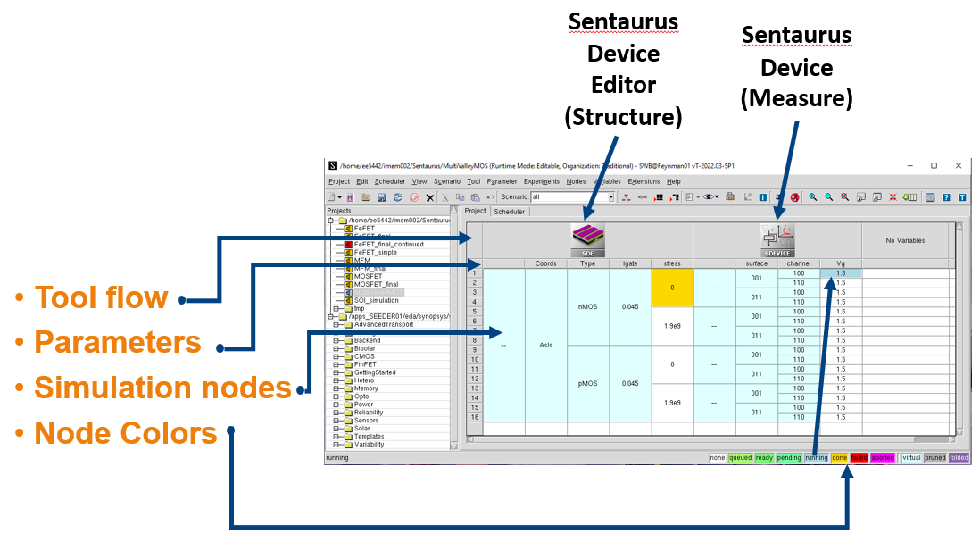Open the Nodes menu
The height and width of the screenshot is (543, 980).
(x=576, y=181)
